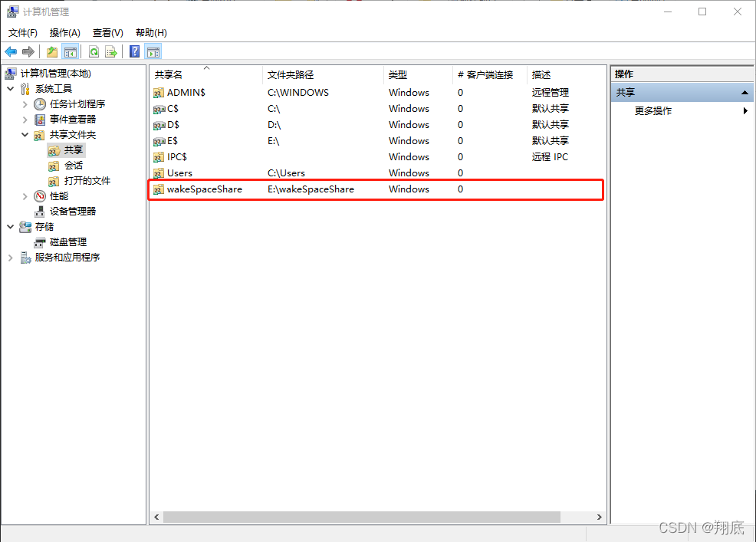756x542 pixels.
Task: Collapse the 系统工具 tree node
Action: click(11, 89)
